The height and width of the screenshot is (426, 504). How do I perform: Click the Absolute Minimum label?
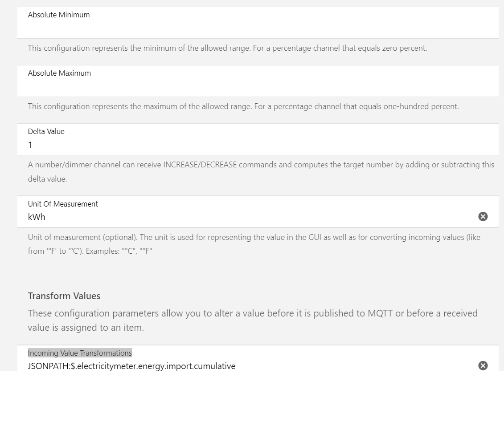pos(59,15)
